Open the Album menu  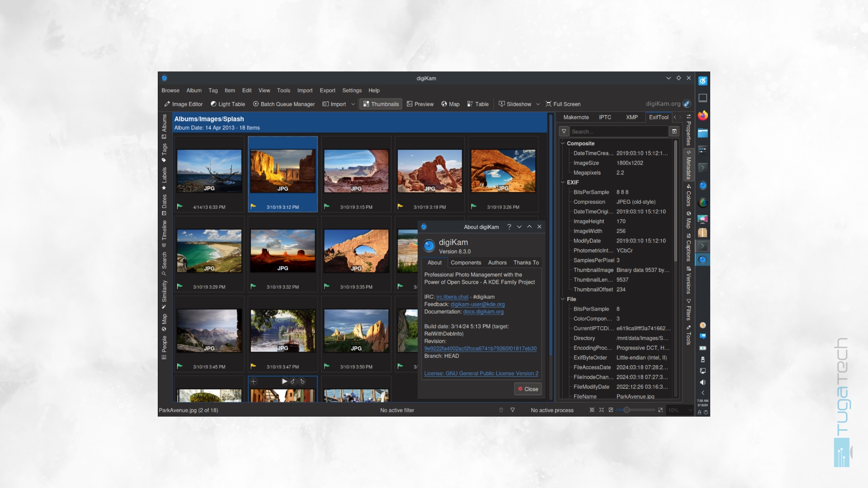click(x=194, y=90)
